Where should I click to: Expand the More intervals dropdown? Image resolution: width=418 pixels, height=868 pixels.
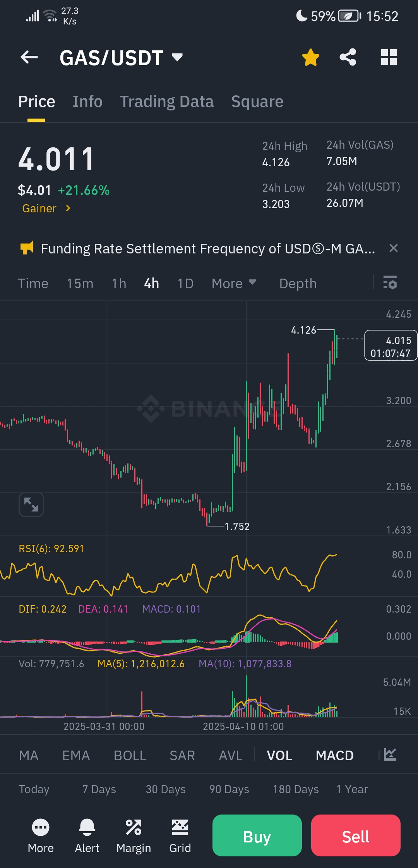(234, 284)
